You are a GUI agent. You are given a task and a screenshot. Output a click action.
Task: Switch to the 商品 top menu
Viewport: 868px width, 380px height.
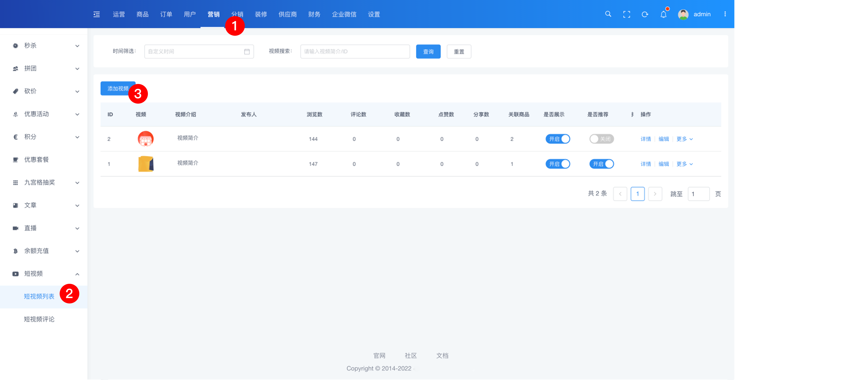(x=142, y=14)
